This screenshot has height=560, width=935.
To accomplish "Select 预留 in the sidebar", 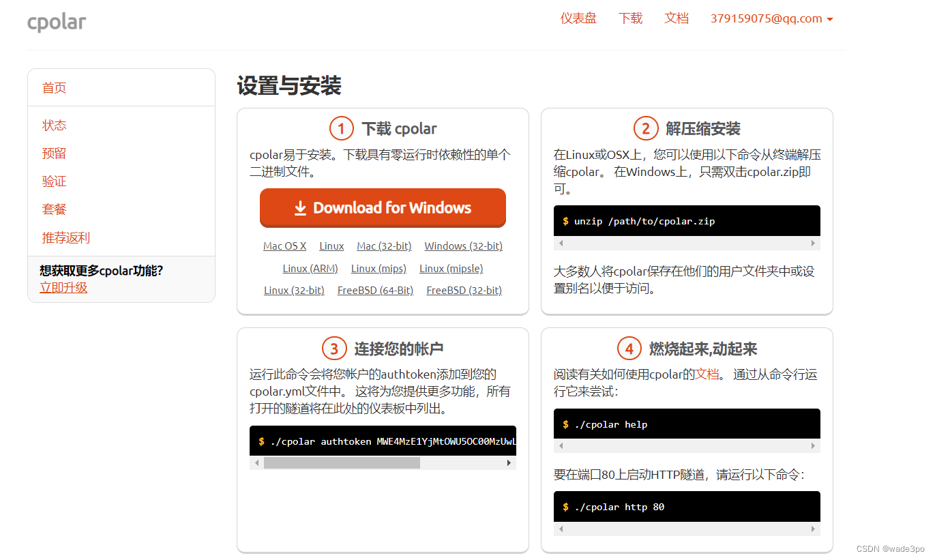I will coord(55,153).
